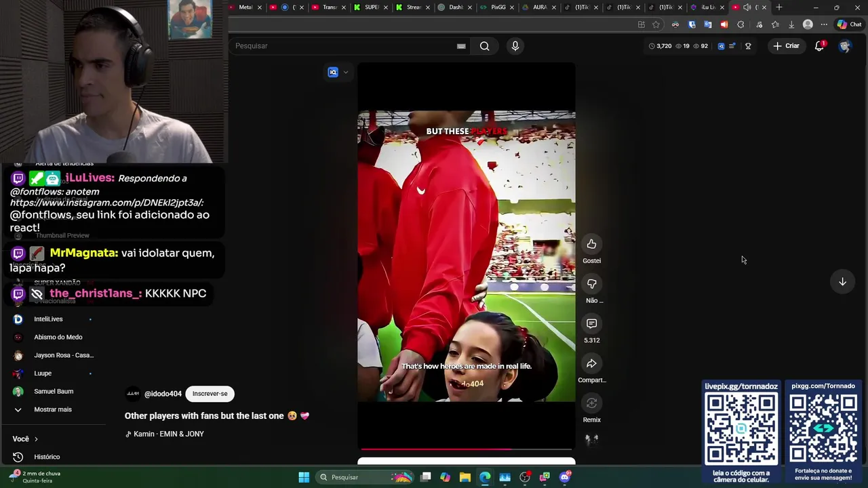Click the Windows taskbar Pesquisar search box
Viewport: 868px width, 488px height.
[366, 477]
